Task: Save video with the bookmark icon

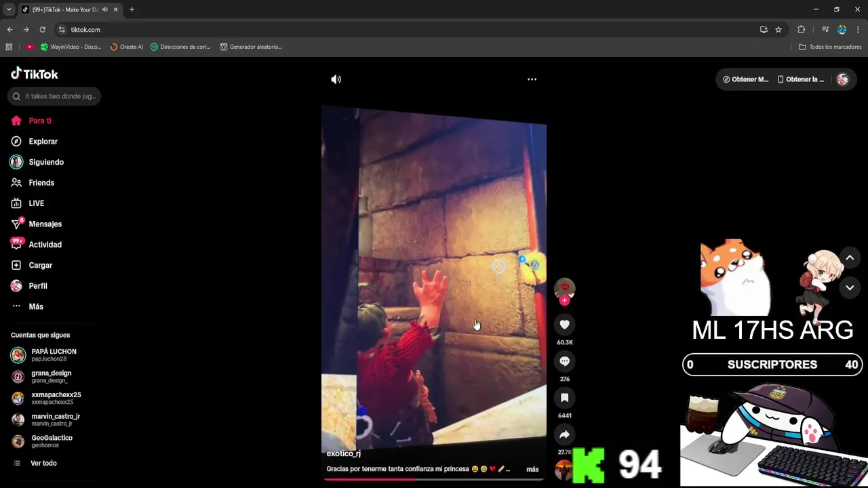Action: click(564, 398)
